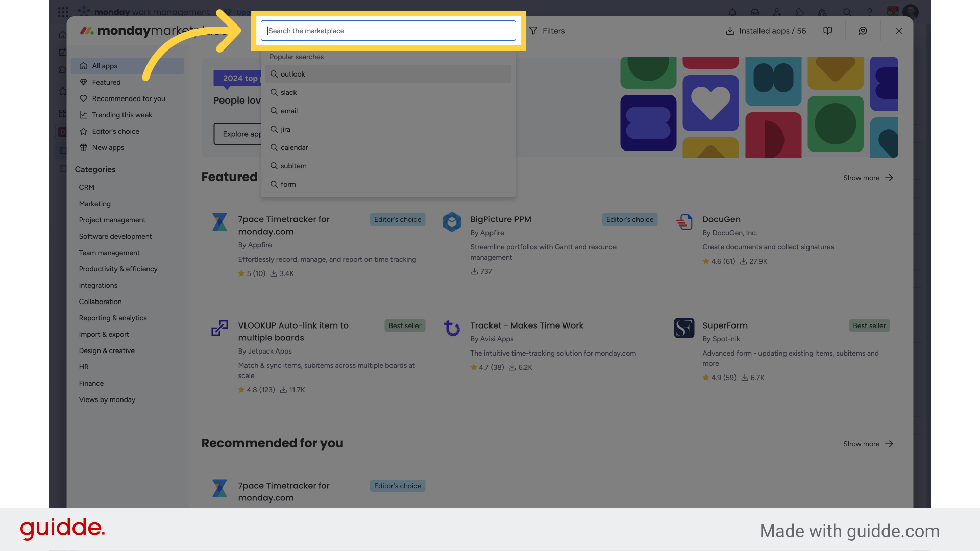This screenshot has width=980, height=551.
Task: Select Reporting & analytics category
Action: (113, 318)
